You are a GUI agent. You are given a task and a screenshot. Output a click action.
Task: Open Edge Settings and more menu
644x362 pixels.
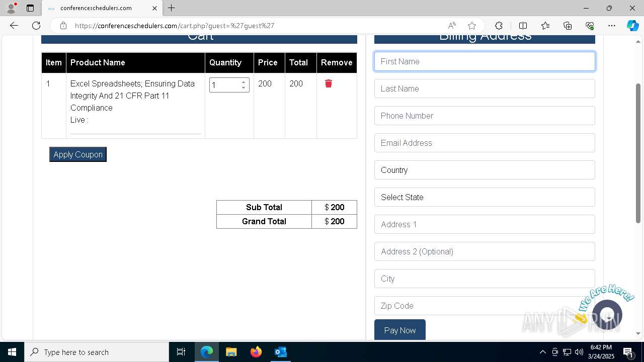612,26
